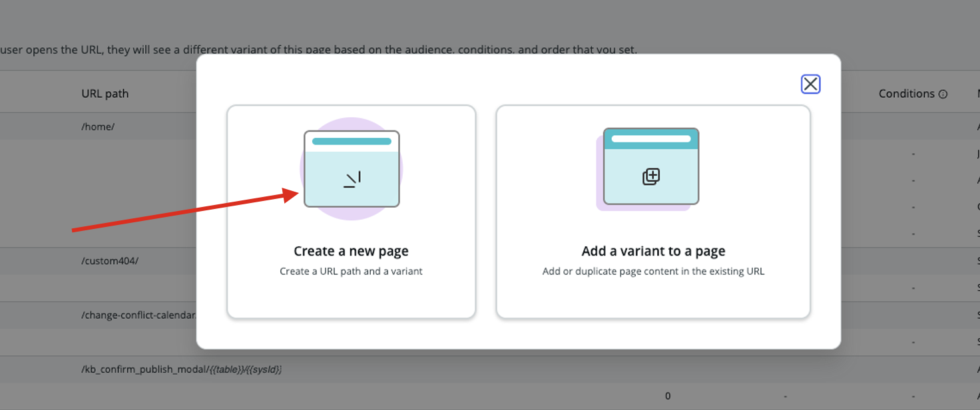Close the dialog with the X button
Screen dimensions: 980x410
coord(810,84)
